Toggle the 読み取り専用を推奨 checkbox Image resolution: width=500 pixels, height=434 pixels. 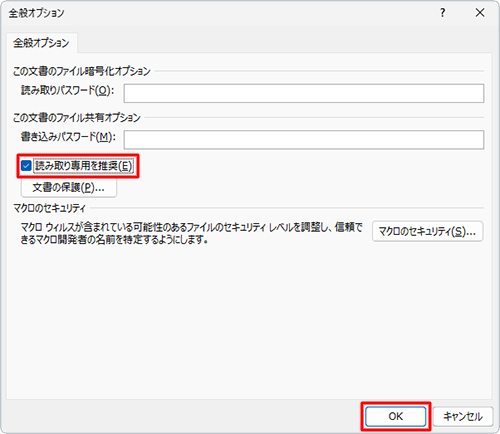click(26, 166)
